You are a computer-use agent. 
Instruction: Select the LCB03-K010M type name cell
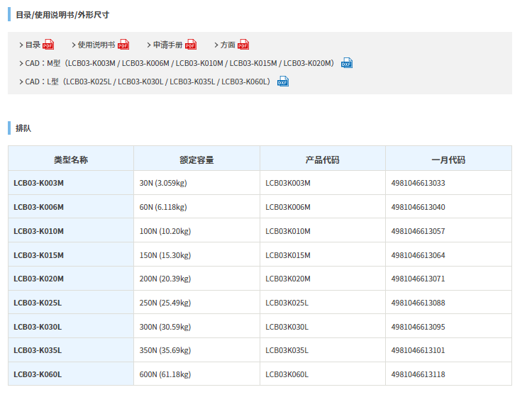[x=71, y=231]
